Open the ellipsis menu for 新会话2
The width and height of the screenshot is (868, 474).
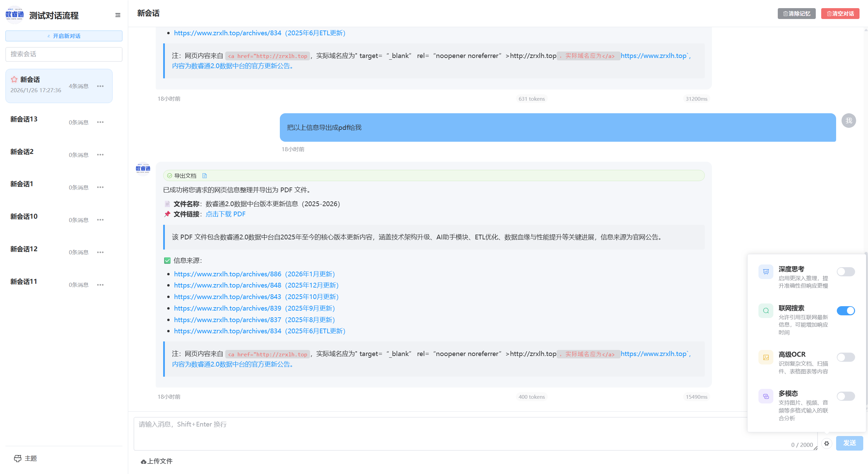pyautogui.click(x=100, y=155)
